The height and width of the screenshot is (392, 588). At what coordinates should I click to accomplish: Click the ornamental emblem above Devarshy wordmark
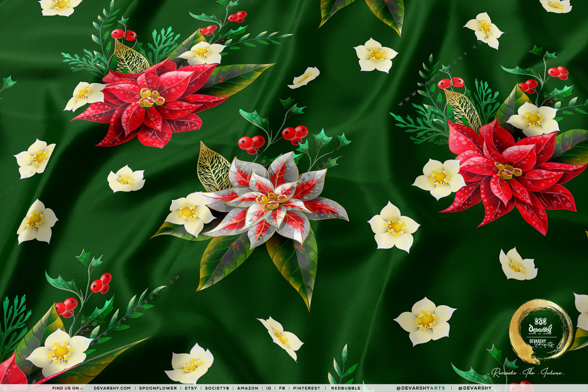tap(540, 321)
